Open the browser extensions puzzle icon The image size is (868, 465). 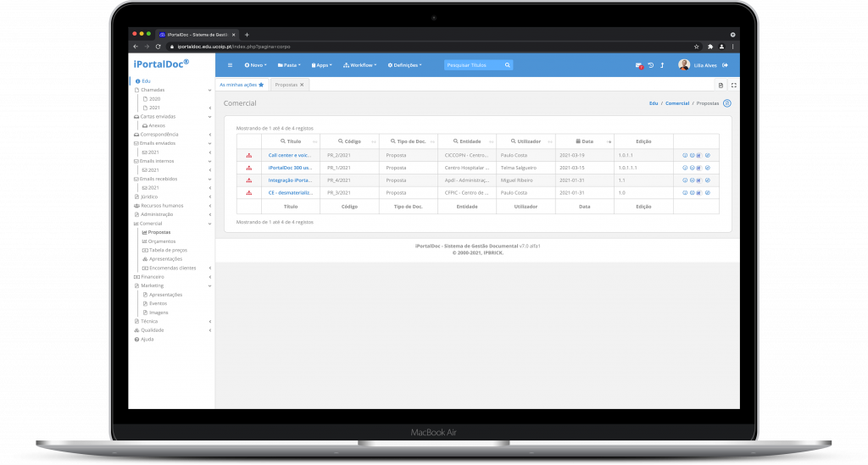click(710, 47)
